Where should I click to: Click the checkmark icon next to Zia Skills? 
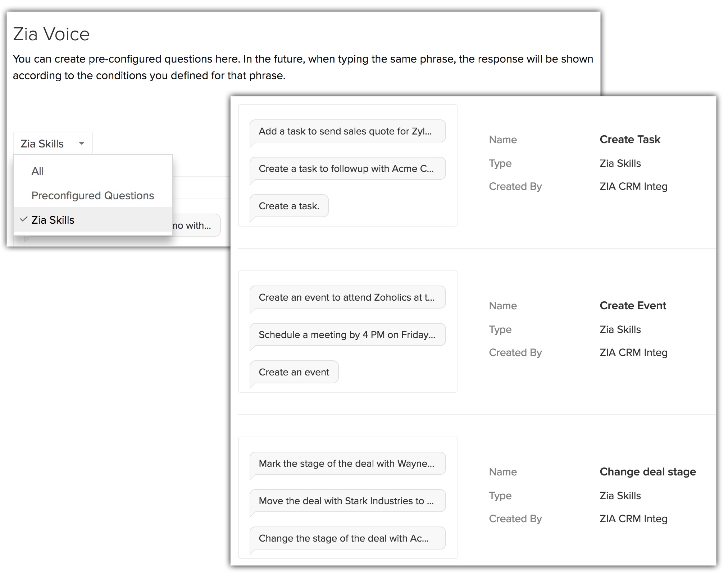click(24, 219)
